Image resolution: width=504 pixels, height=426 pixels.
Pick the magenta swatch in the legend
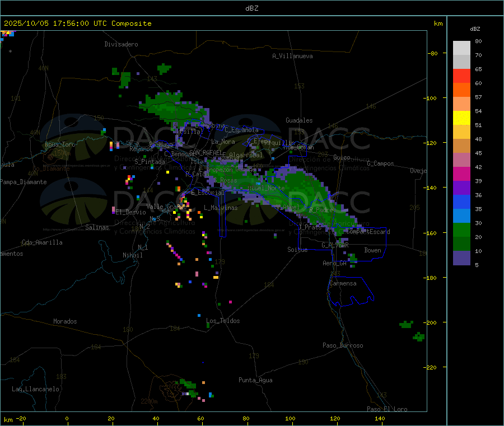tap(461, 174)
